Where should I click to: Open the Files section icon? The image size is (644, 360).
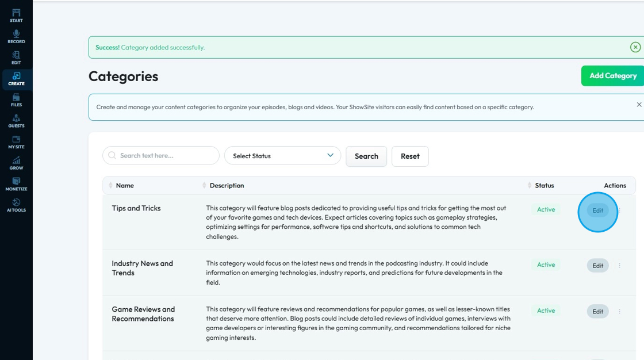coord(16,100)
